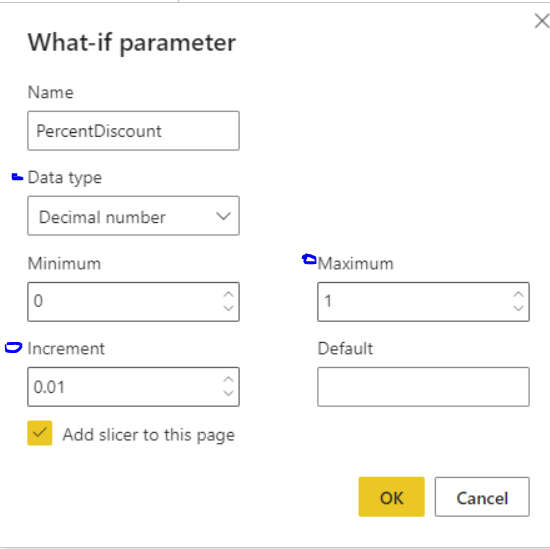The width and height of the screenshot is (550, 549).
Task: Decrease the Increment value with down arrow
Action: (228, 394)
